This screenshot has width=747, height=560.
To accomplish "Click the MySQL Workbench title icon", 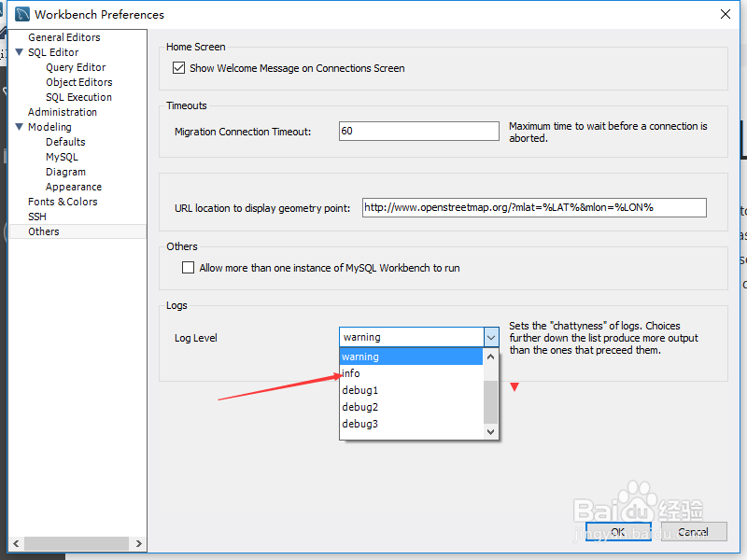I will [x=21, y=15].
